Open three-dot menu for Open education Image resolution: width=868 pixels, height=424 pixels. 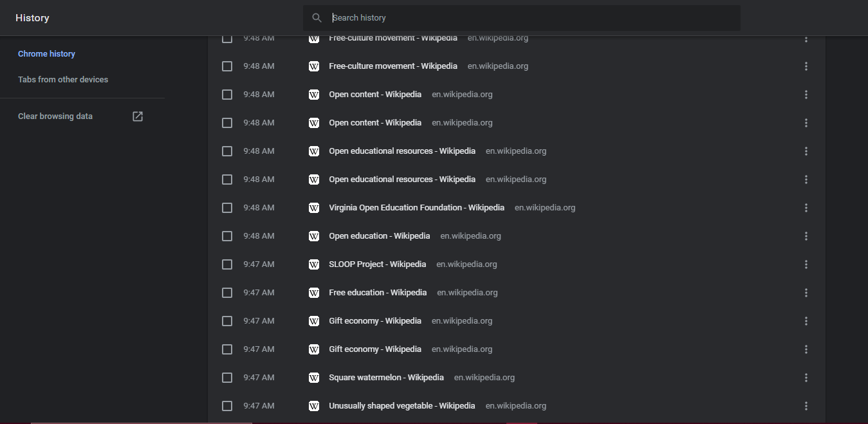806,236
